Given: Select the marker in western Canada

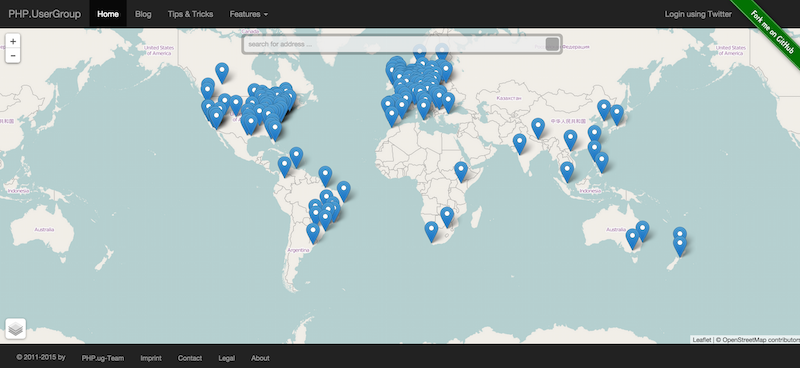Looking at the screenshot, I should [x=222, y=73].
